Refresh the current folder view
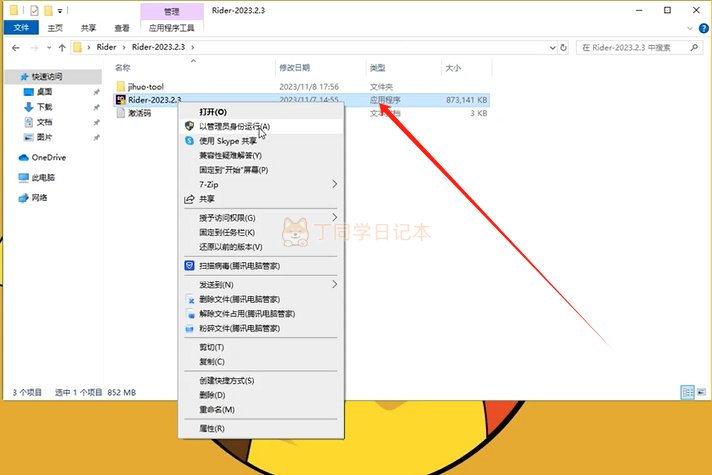Image resolution: width=712 pixels, height=475 pixels. 564,47
